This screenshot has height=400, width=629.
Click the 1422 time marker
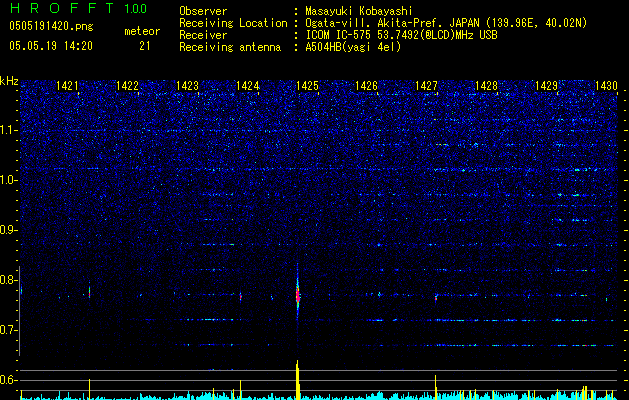(127, 85)
